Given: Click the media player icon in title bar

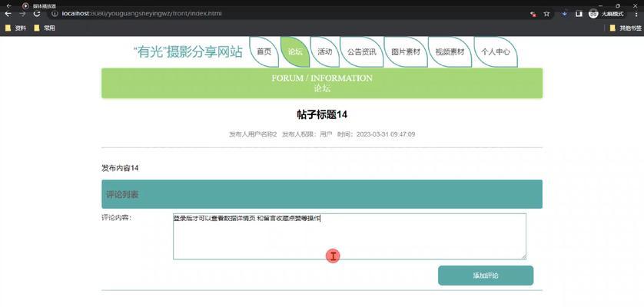Looking at the screenshot, I should coord(25,5).
